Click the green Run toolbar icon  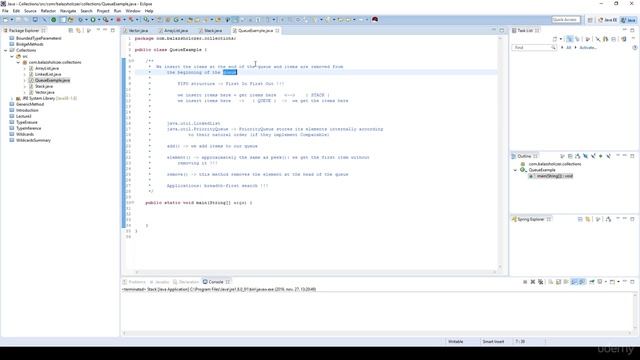pos(93,20)
